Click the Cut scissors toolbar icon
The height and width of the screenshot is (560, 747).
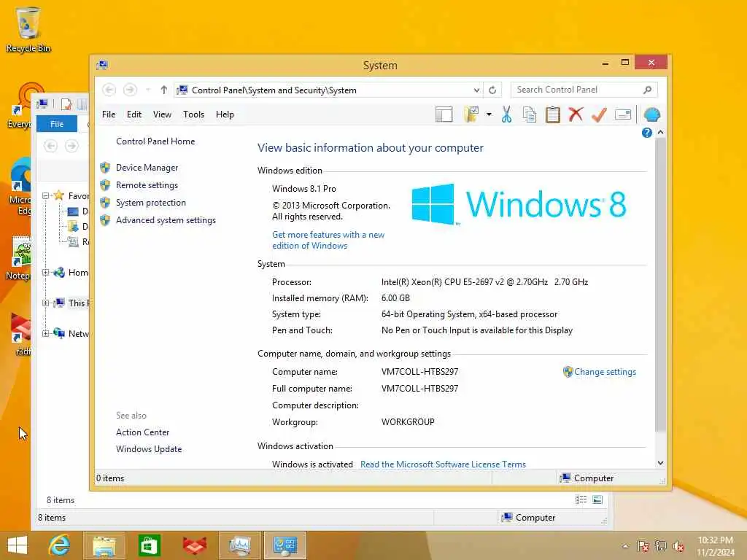(x=506, y=114)
